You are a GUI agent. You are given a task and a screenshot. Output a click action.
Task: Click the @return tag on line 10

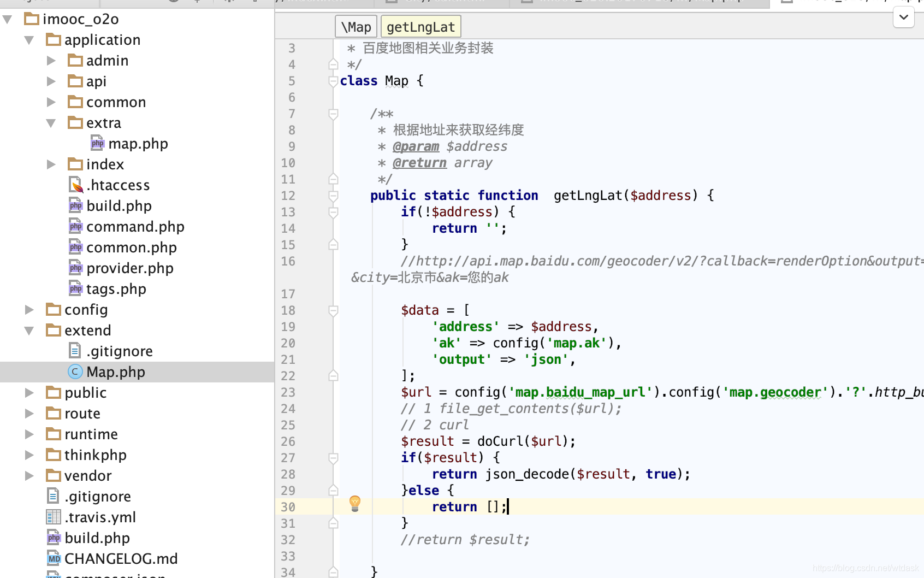(x=419, y=163)
